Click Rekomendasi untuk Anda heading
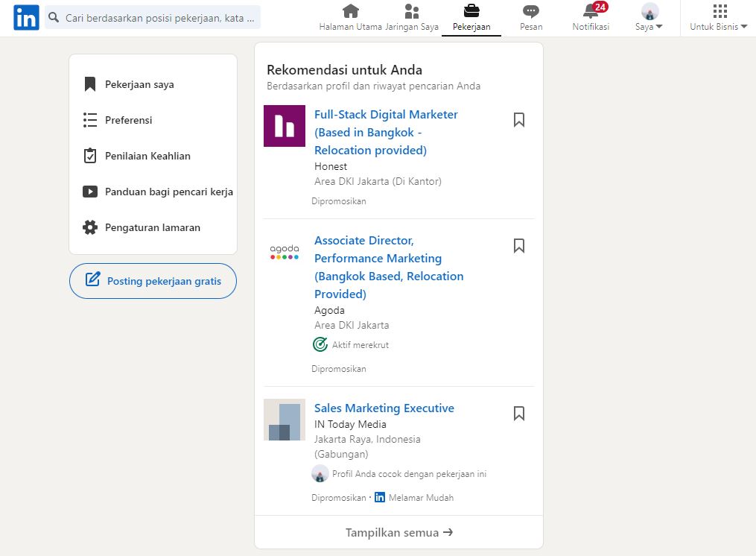756x556 pixels. (345, 70)
